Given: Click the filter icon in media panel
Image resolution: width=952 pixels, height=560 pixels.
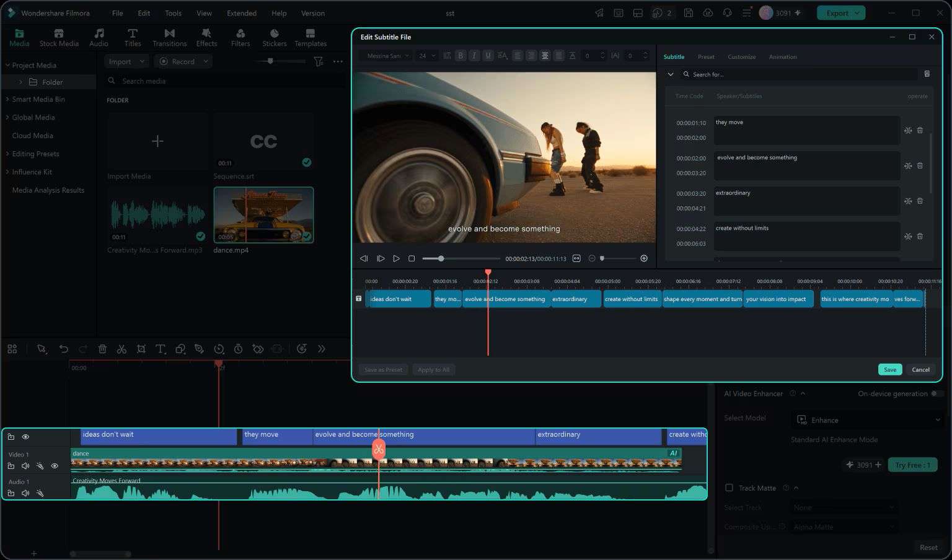Looking at the screenshot, I should click(x=318, y=61).
